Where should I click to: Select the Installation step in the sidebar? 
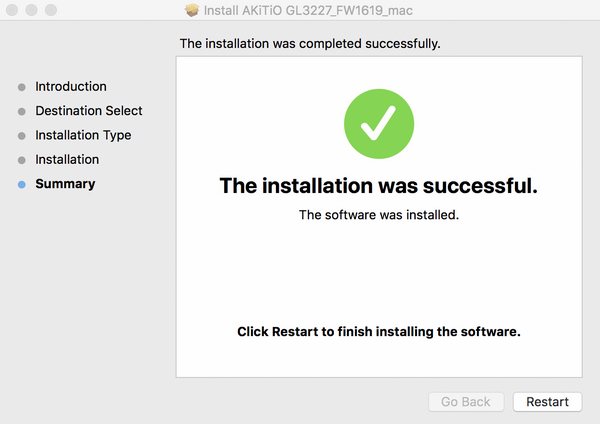click(x=67, y=159)
